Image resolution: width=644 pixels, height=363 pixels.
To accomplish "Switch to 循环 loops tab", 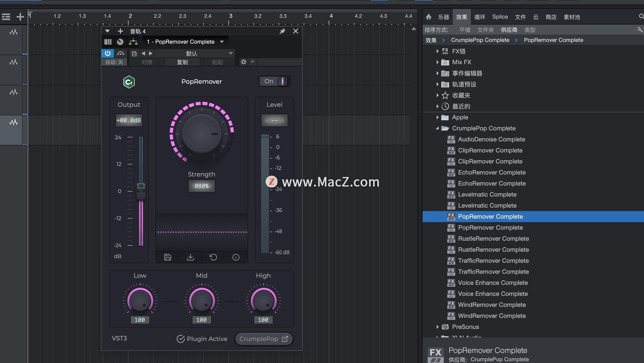I will (x=480, y=17).
